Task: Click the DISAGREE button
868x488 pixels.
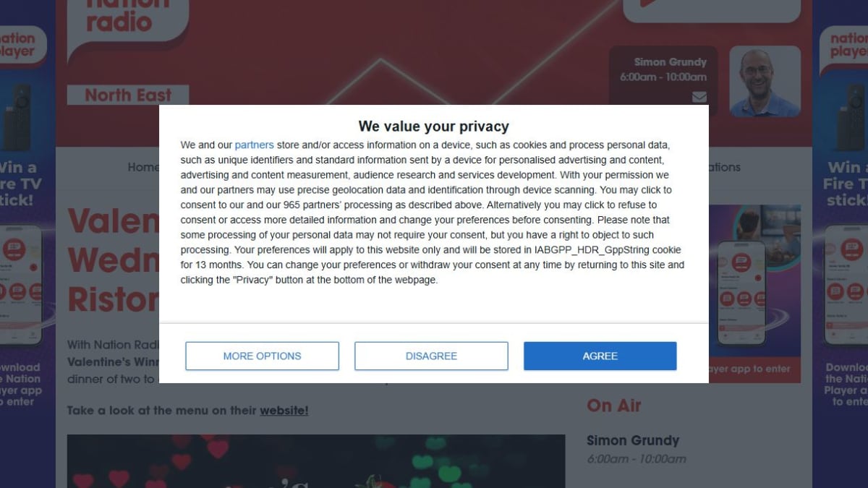Action: tap(431, 356)
